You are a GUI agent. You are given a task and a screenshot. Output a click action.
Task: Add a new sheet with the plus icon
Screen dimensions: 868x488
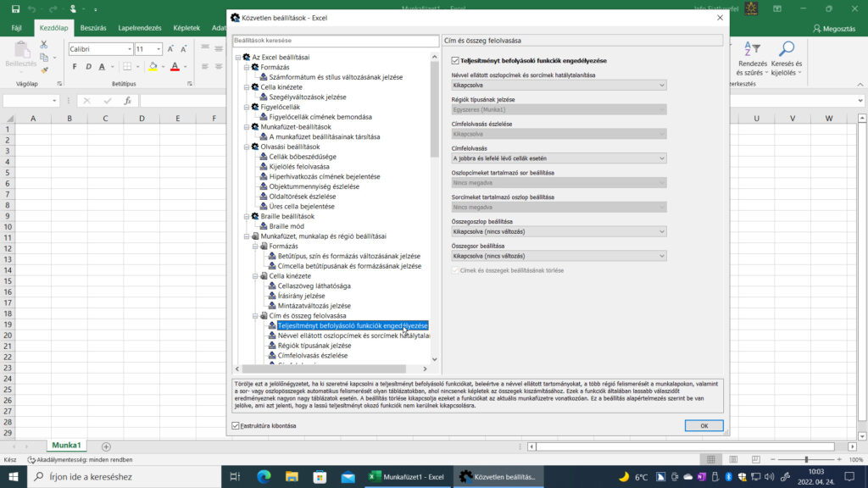click(x=106, y=446)
